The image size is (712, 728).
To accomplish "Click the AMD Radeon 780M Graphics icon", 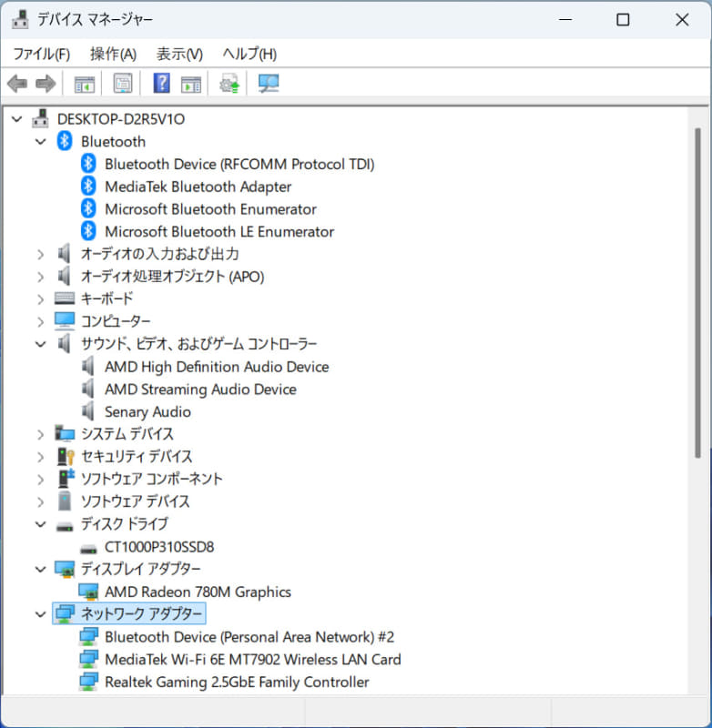I will pyautogui.click(x=88, y=591).
